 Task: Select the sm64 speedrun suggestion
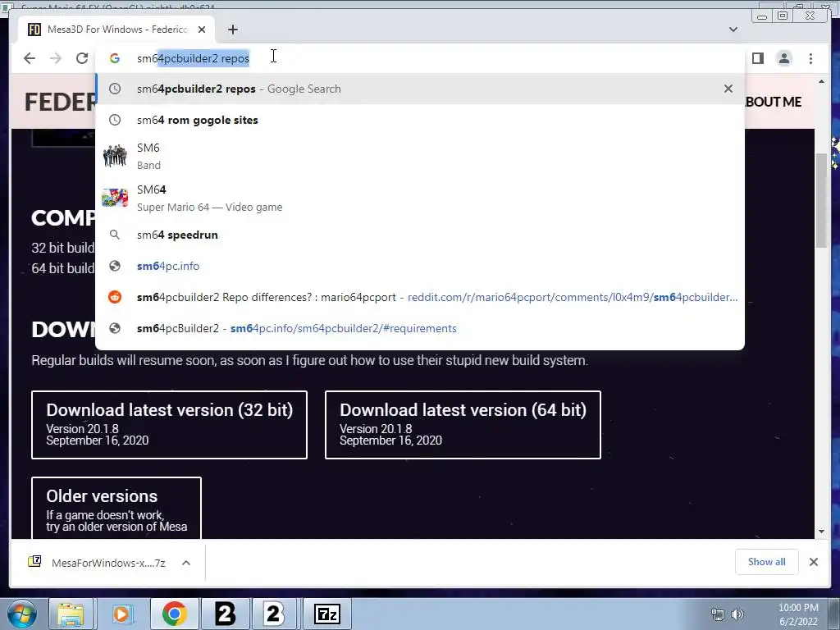coord(419,235)
